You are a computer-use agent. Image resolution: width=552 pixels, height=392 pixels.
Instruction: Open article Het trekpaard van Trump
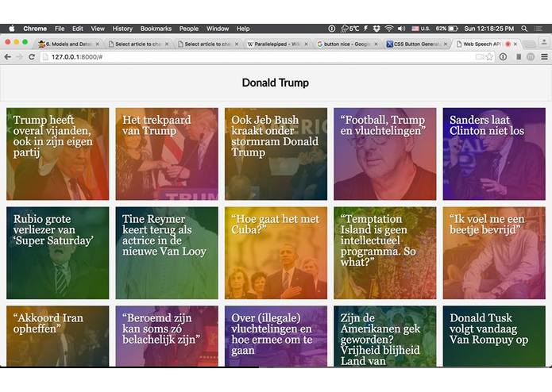tap(167, 154)
